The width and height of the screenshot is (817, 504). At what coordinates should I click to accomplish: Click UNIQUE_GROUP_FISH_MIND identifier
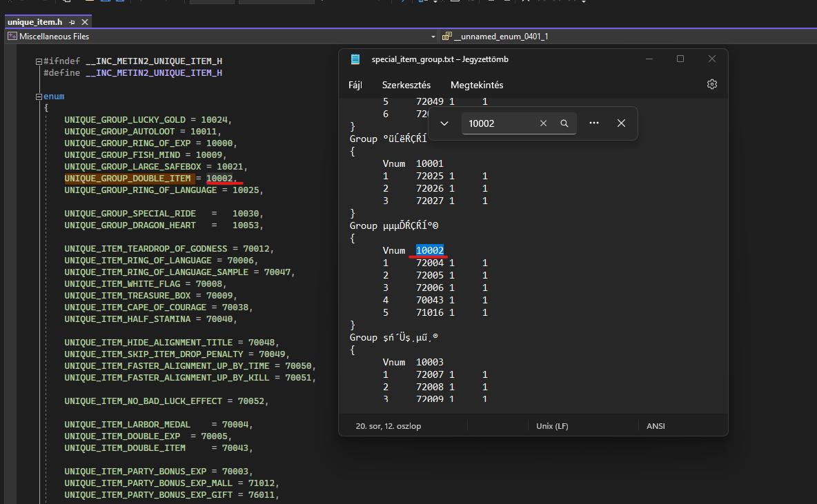tap(122, 155)
